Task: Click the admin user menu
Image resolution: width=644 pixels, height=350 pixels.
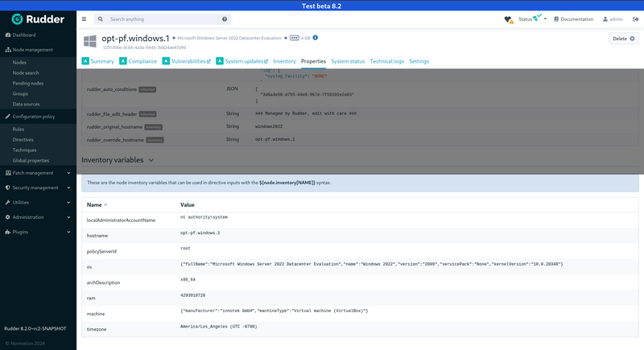Action: (613, 19)
